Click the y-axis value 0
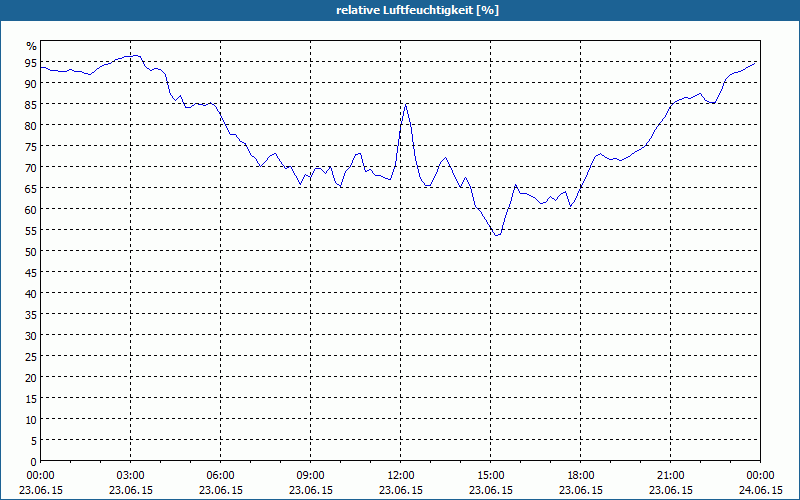This screenshot has width=800, height=500. click(34, 462)
